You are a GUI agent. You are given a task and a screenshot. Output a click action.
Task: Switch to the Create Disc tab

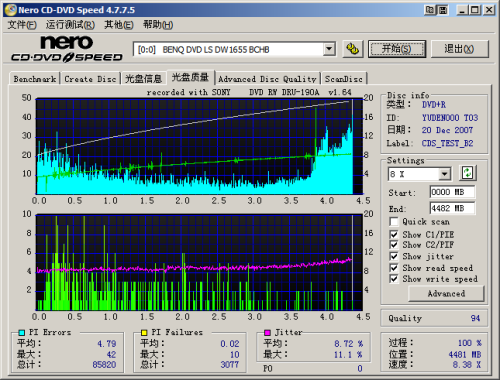(90, 79)
